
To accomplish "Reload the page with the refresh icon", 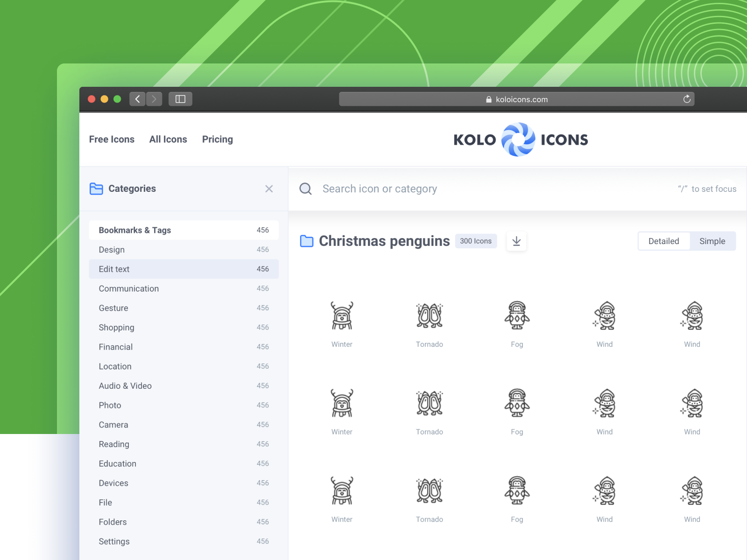I will pos(687,99).
